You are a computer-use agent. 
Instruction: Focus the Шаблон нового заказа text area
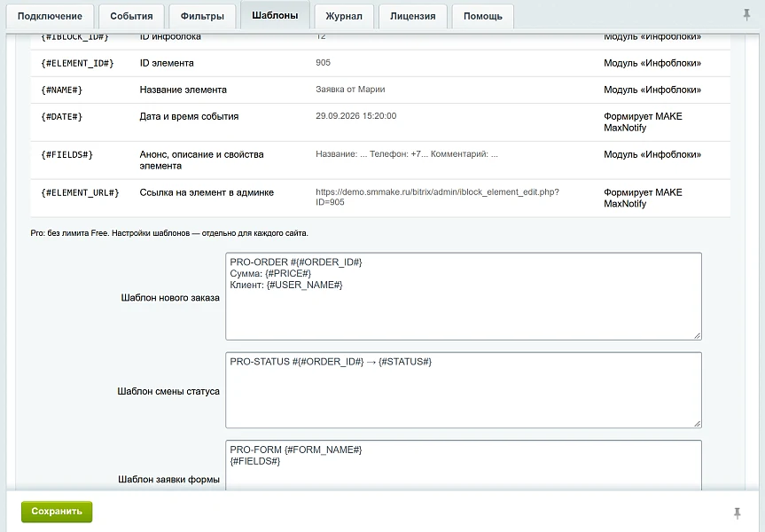464,296
